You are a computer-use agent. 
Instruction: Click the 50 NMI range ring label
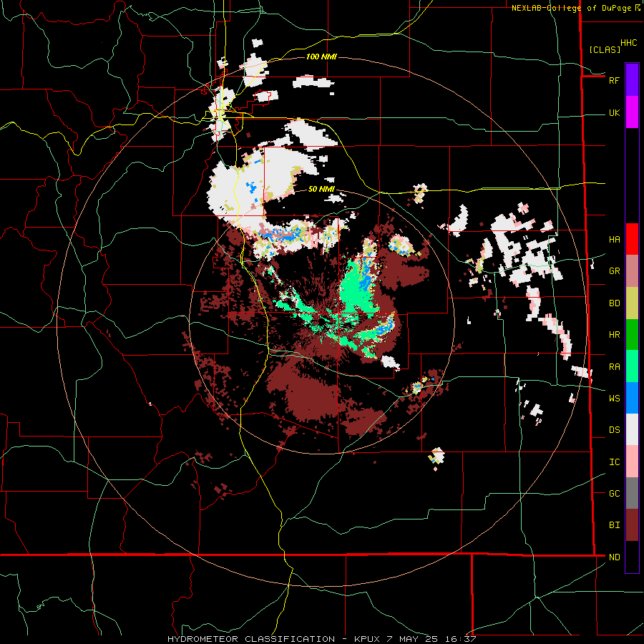[321, 189]
